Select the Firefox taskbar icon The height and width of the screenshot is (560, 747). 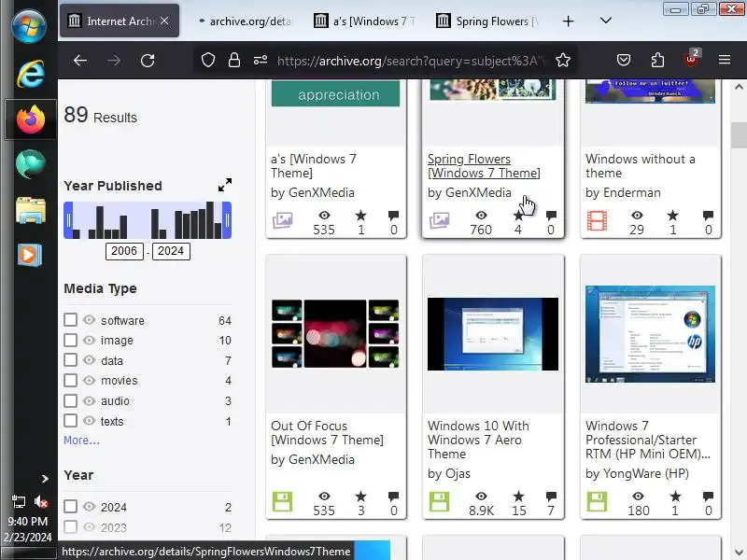click(x=31, y=119)
